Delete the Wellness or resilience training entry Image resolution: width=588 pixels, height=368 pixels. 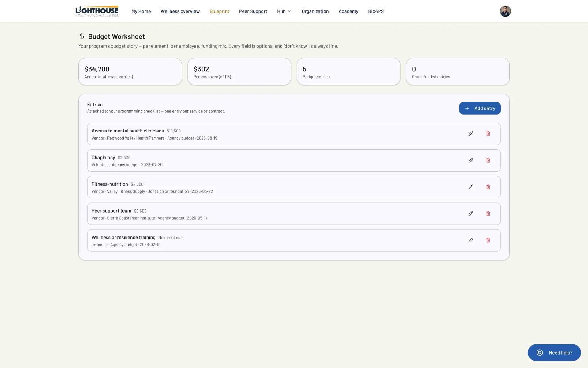pos(488,240)
